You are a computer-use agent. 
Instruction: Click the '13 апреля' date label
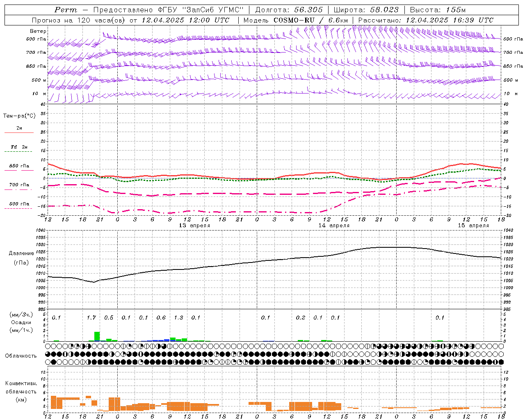[x=194, y=226]
